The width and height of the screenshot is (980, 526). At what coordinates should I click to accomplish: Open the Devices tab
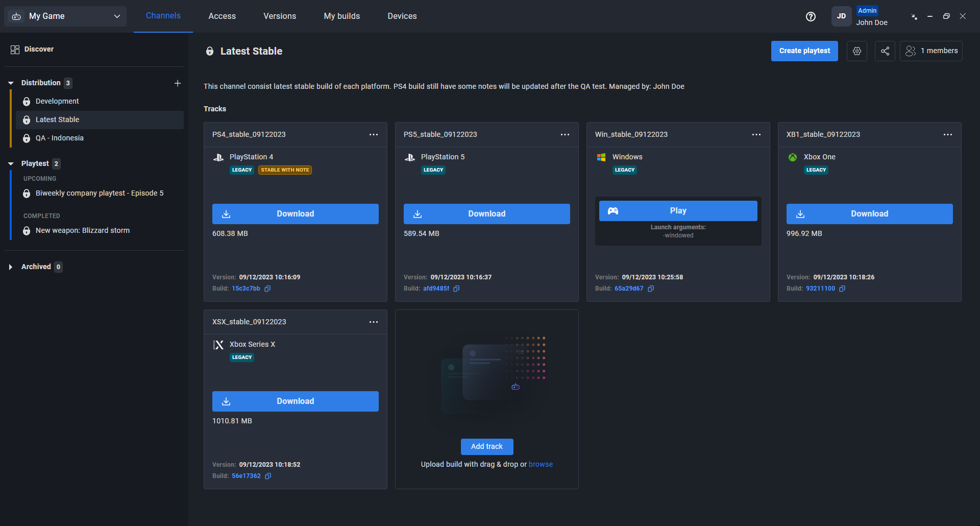(x=402, y=16)
